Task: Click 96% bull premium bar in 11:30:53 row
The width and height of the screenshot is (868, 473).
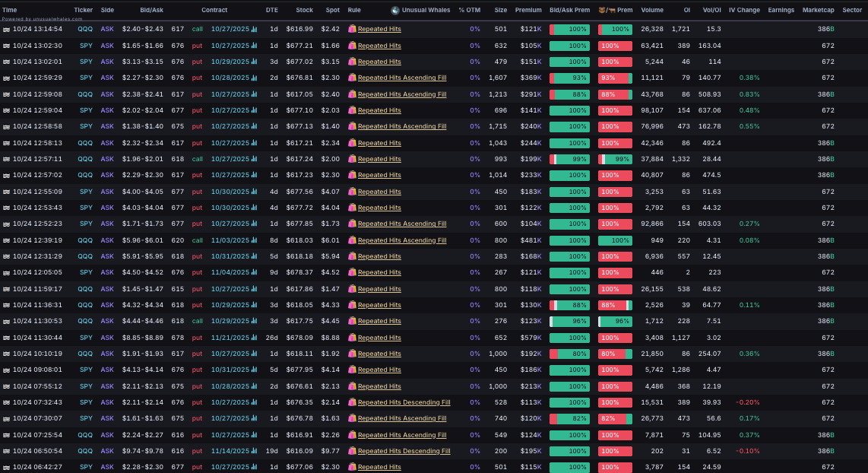Action: pyautogui.click(x=615, y=321)
